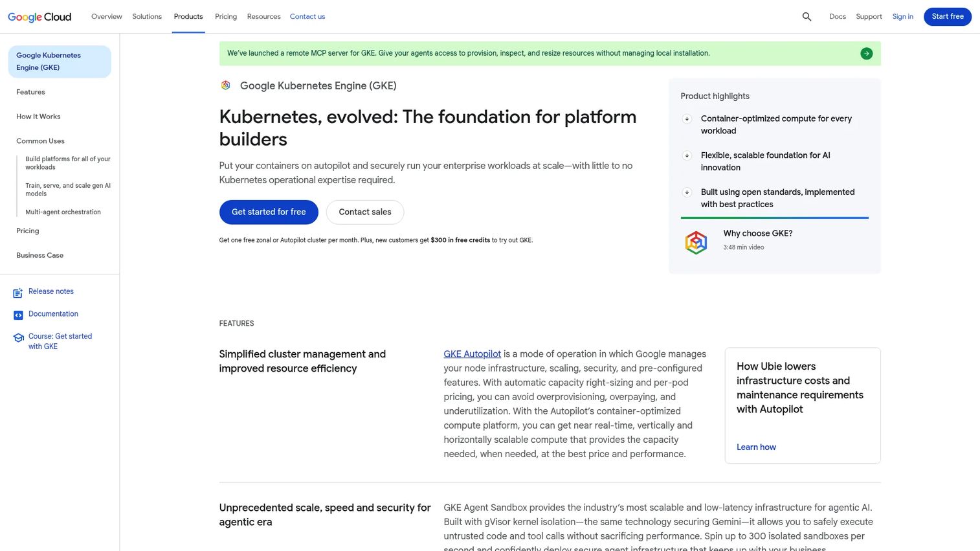This screenshot has width=980, height=551.
Task: Click the How Ubie lowers infrastructure costs heading
Action: click(x=800, y=388)
